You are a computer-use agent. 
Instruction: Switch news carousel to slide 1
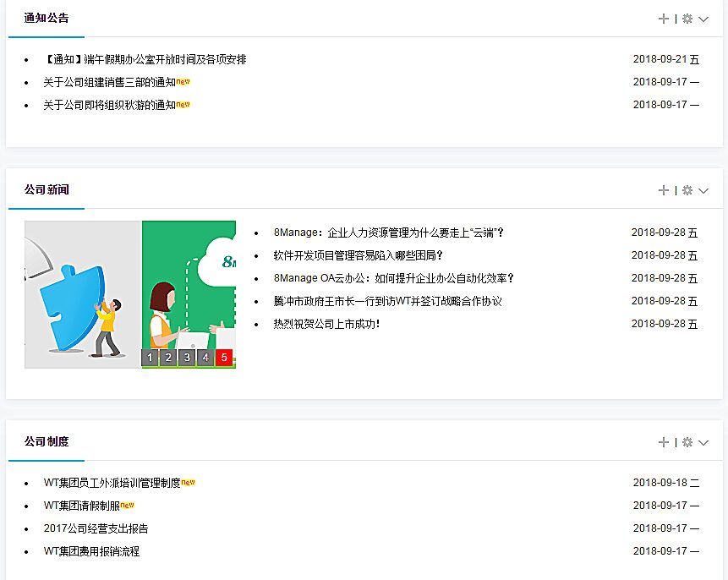click(151, 358)
